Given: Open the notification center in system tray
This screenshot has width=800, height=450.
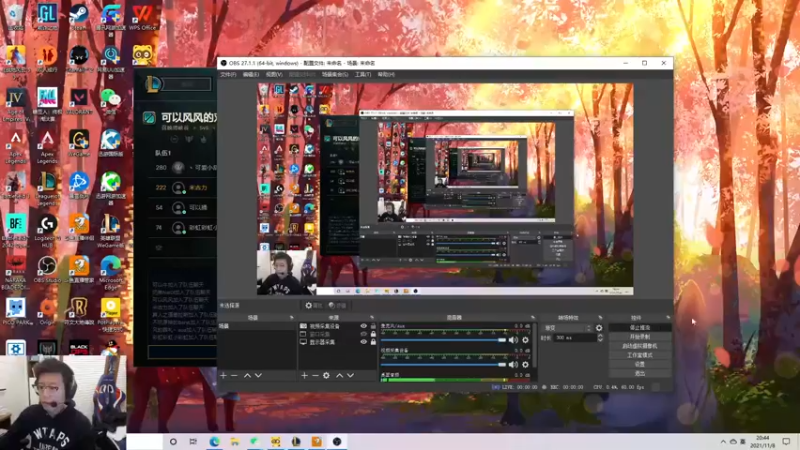Looking at the screenshot, I should point(786,441).
